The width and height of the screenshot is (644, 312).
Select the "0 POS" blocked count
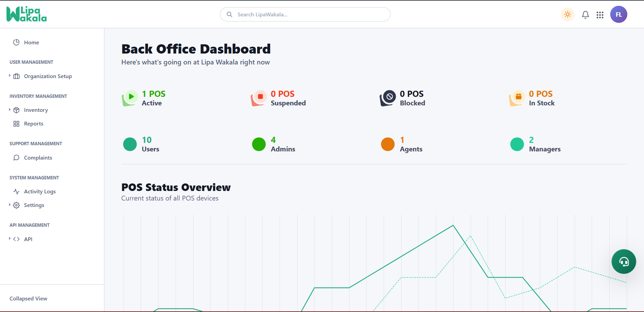[x=412, y=94]
